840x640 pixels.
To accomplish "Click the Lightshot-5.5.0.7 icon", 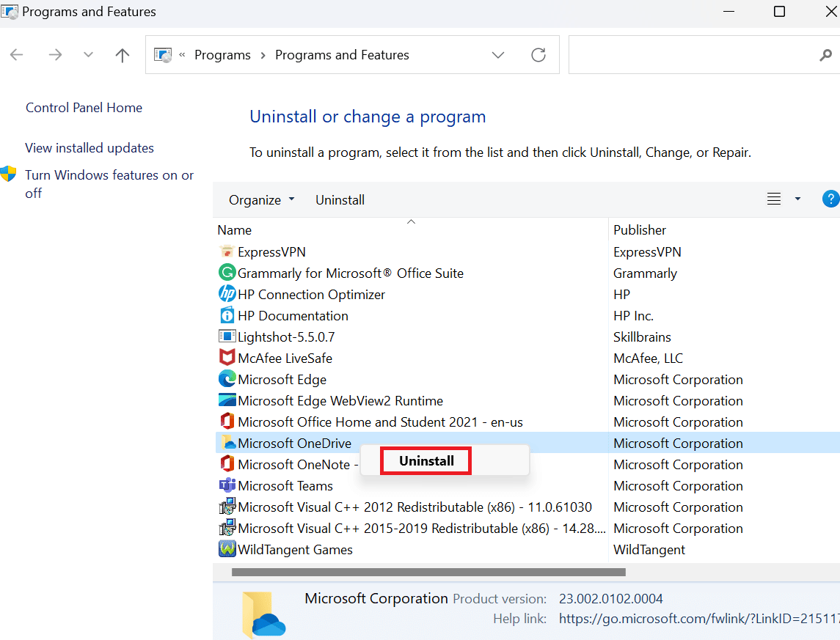I will pyautogui.click(x=227, y=336).
